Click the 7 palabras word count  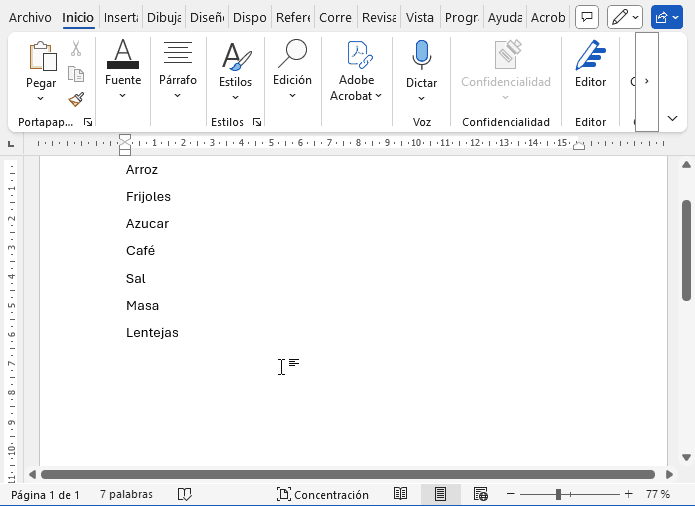(x=126, y=494)
